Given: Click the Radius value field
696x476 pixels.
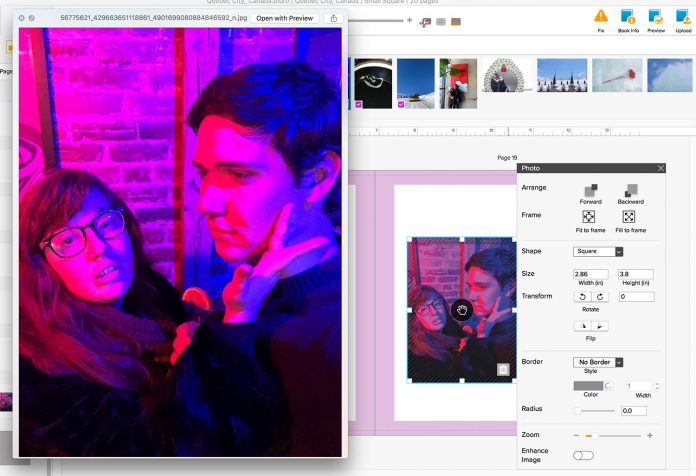Looking at the screenshot, I should (x=633, y=411).
